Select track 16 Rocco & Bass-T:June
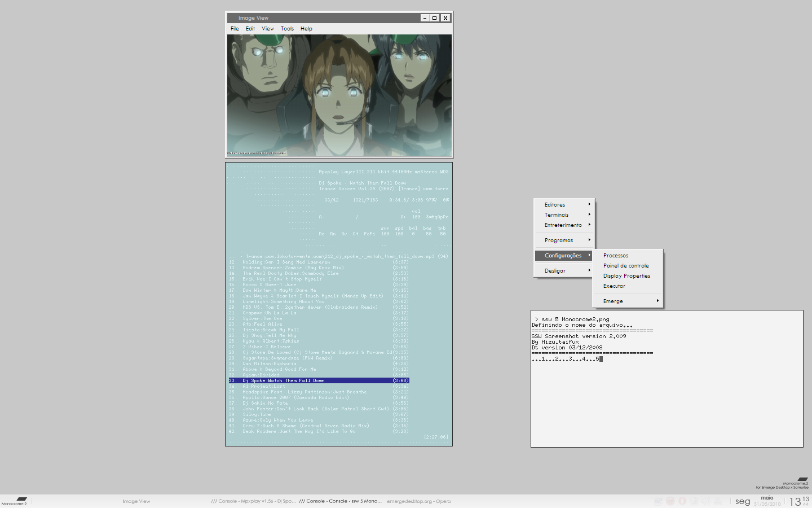Screen dimensions: 812x508 [319, 284]
